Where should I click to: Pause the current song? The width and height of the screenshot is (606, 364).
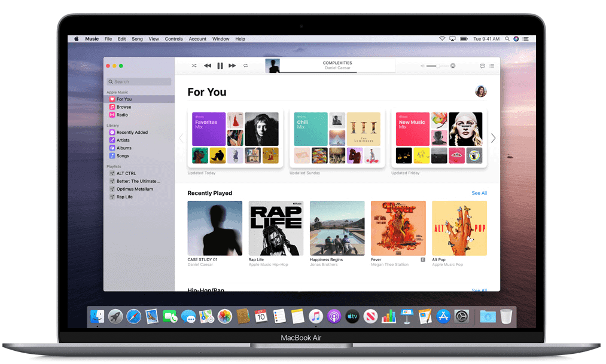click(x=220, y=66)
